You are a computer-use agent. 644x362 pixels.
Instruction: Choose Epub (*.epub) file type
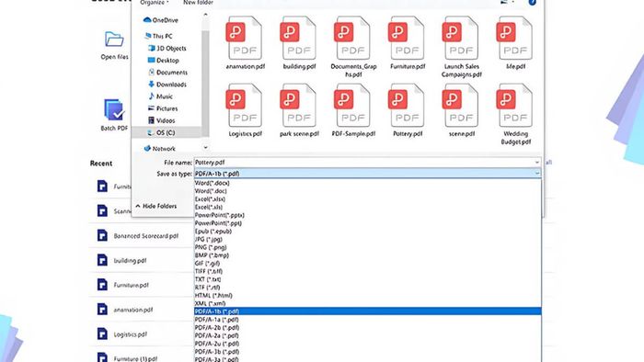[368, 232]
